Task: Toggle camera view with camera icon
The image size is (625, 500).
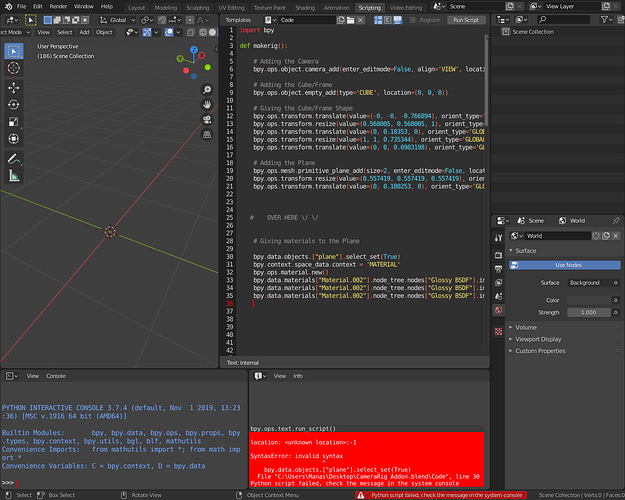Action: (x=207, y=120)
